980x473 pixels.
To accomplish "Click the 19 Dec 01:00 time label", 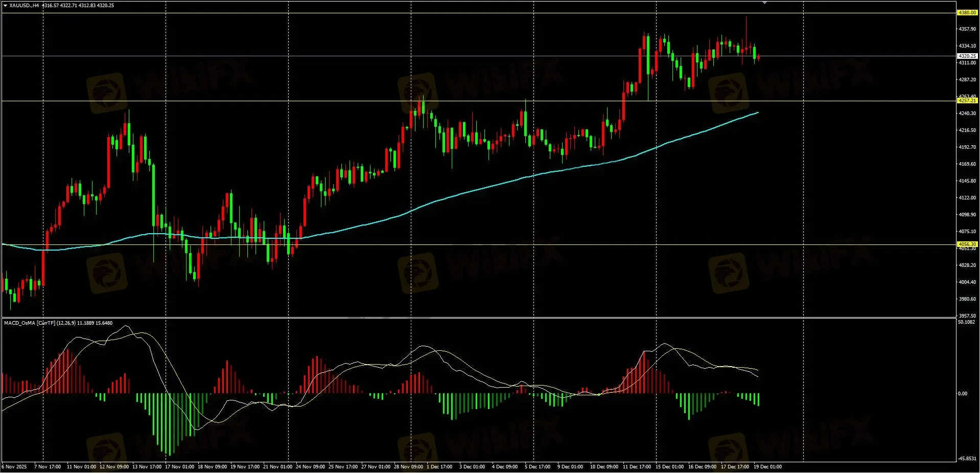I will coord(768,467).
